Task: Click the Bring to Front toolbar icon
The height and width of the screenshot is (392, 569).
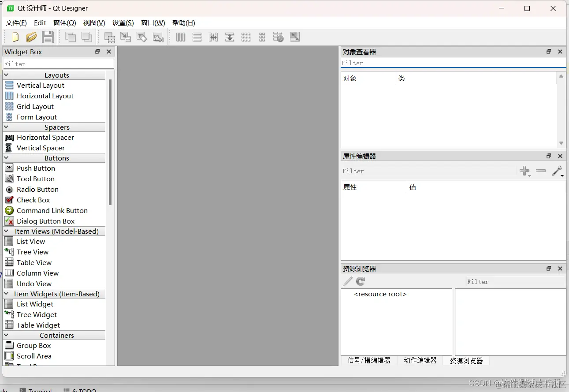Action: click(x=71, y=37)
